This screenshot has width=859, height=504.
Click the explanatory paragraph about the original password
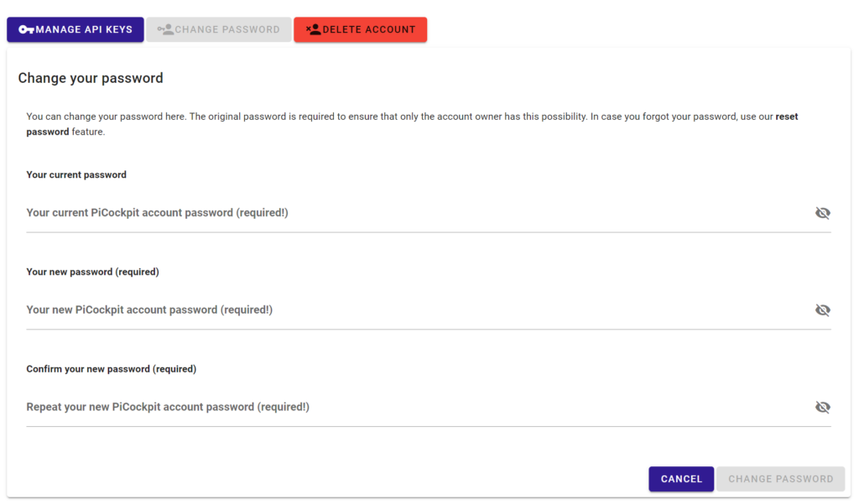tap(412, 124)
